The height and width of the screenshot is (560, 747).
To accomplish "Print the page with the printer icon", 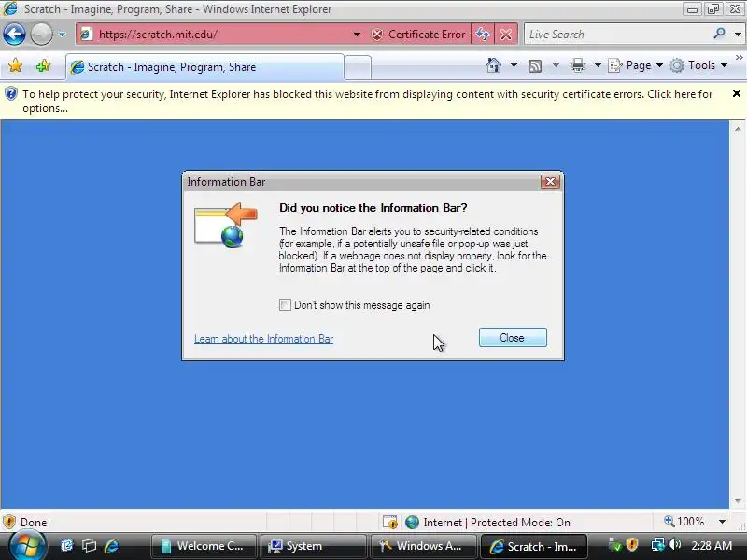I will pos(577,65).
